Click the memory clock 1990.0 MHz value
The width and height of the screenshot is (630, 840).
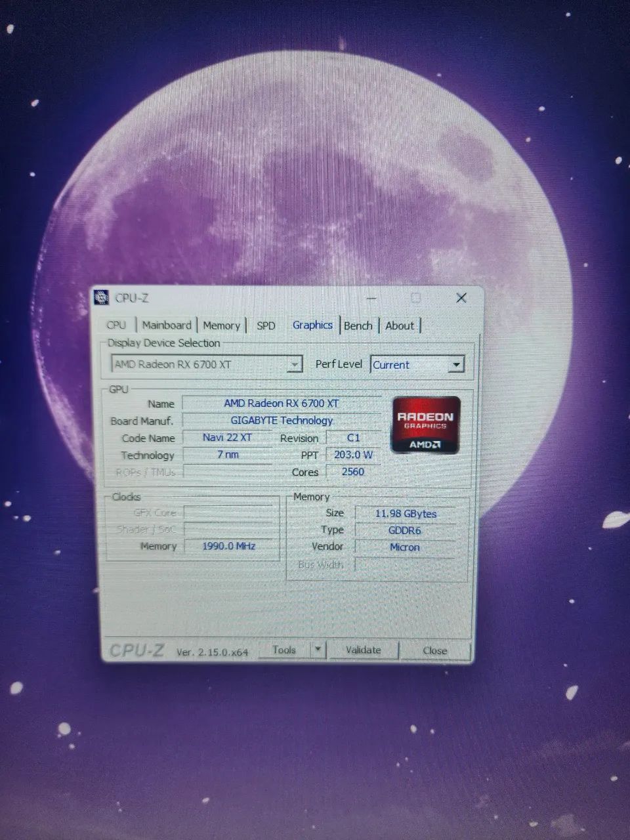pos(229,546)
